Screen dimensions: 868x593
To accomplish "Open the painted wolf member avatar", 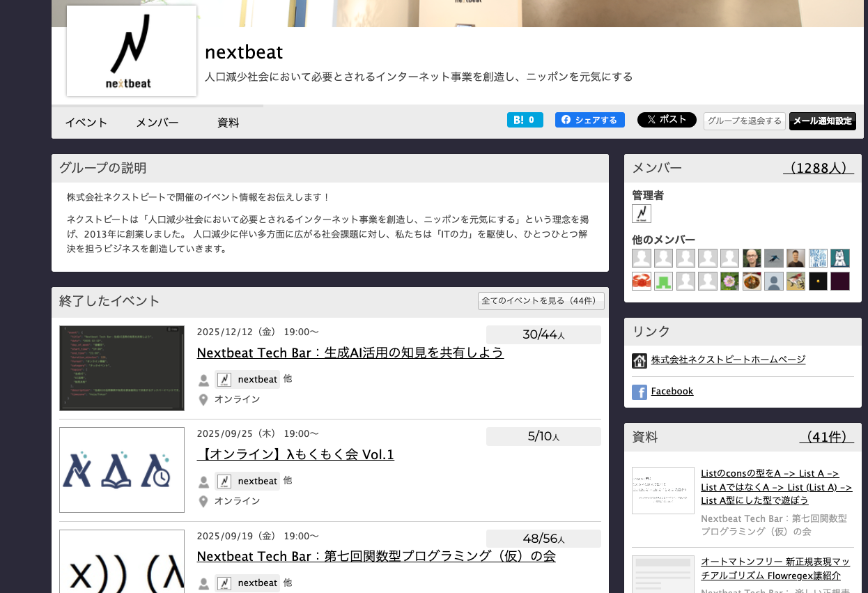I will click(796, 281).
